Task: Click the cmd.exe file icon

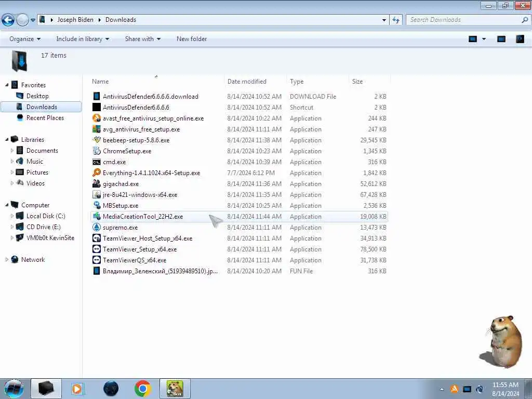Action: click(97, 162)
